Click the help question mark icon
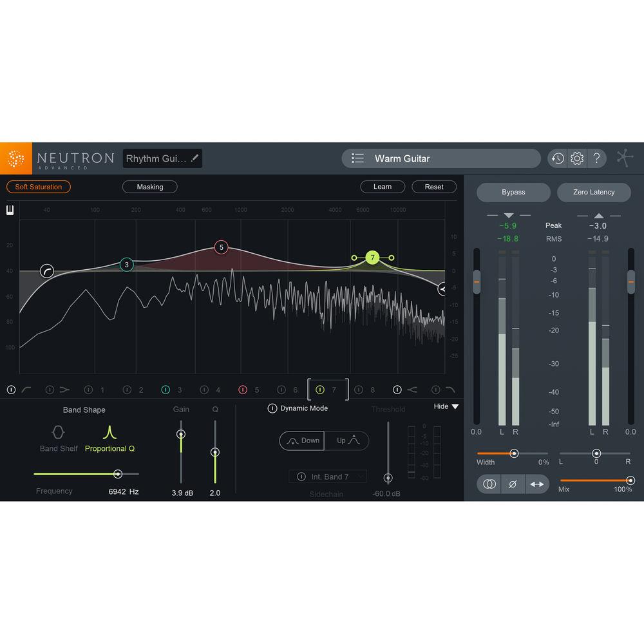This screenshot has height=644, width=644. [x=596, y=158]
